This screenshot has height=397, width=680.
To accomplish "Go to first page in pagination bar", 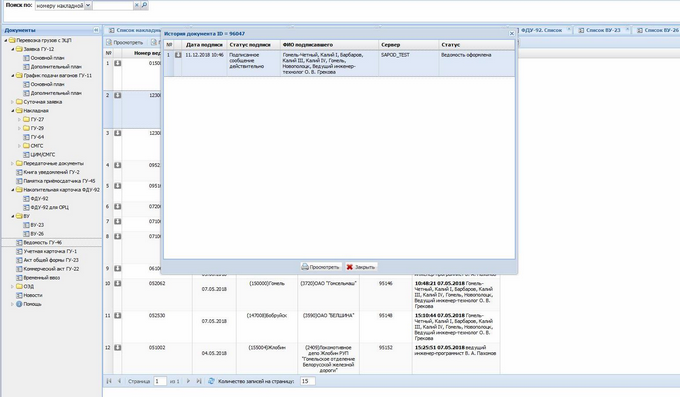I will coord(109,381).
